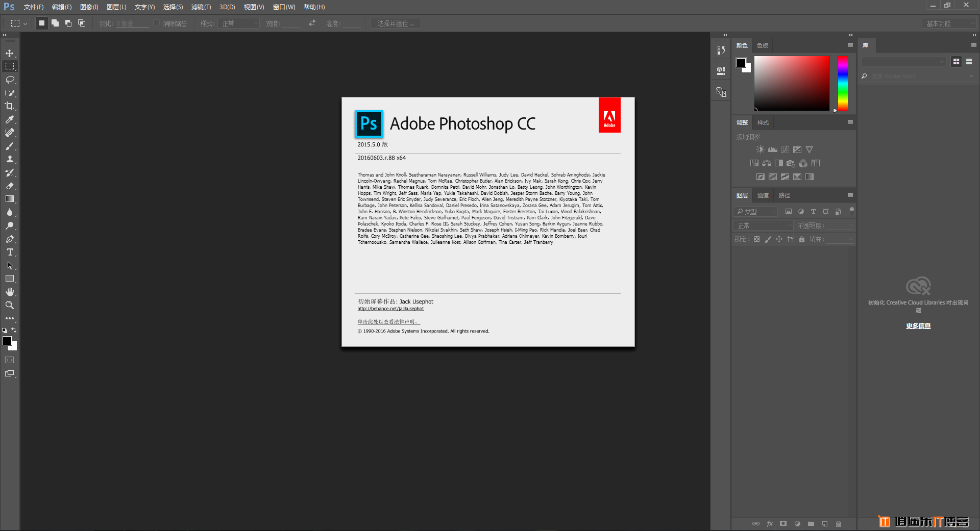The width and height of the screenshot is (980, 531).
Task: Select the Crop tool
Action: pyautogui.click(x=10, y=106)
